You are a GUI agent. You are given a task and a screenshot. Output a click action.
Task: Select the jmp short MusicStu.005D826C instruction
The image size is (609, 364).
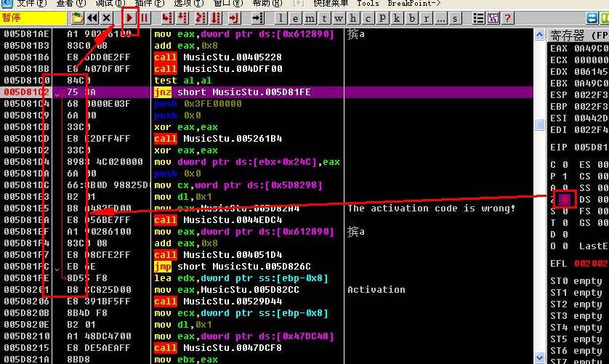pyautogui.click(x=233, y=267)
